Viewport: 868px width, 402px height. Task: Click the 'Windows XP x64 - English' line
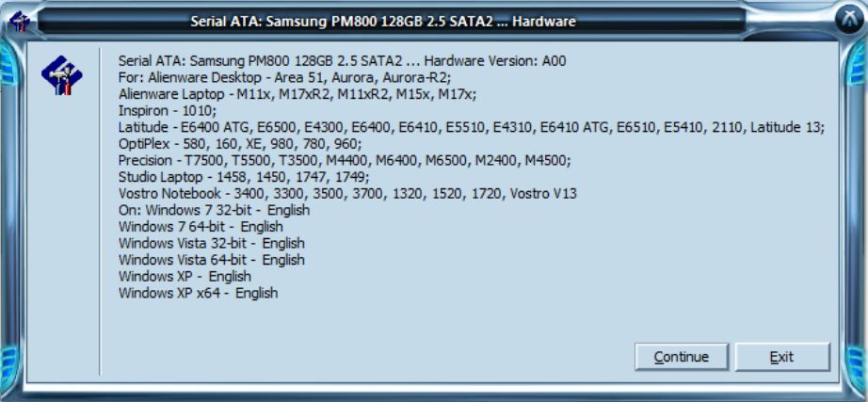[x=199, y=293]
